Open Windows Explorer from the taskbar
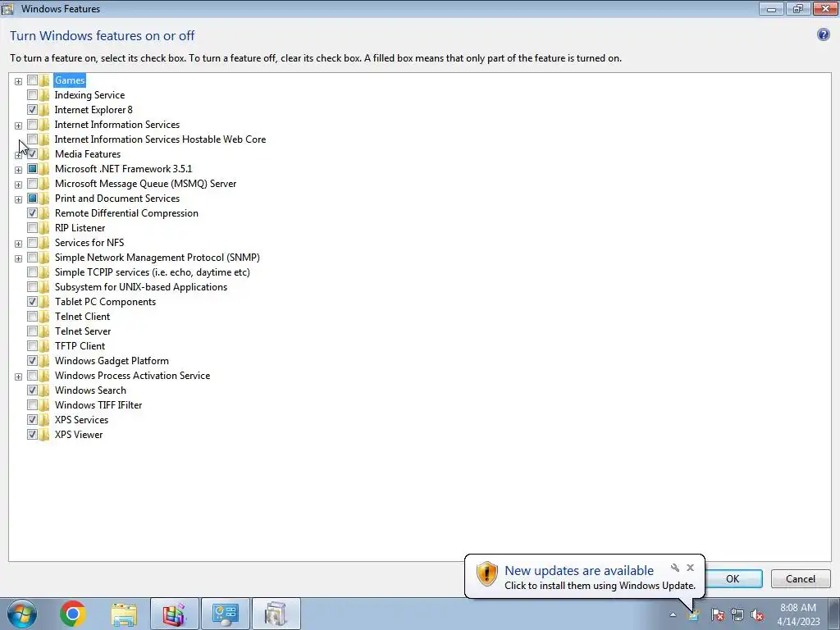840x630 pixels. coord(124,614)
